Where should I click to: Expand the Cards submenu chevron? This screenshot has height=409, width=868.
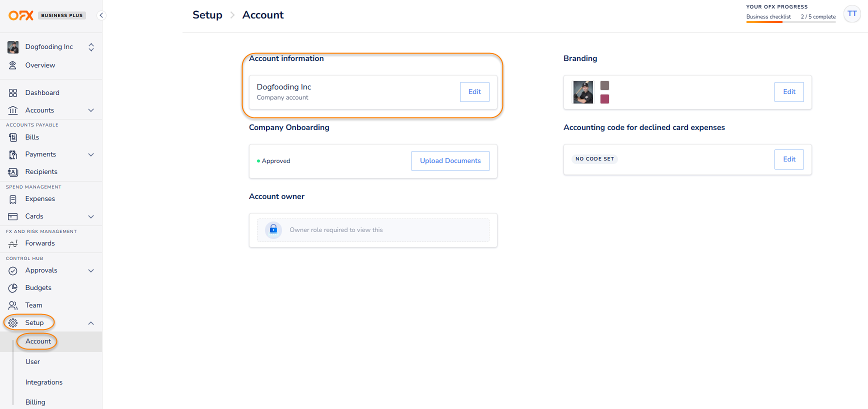coord(91,216)
